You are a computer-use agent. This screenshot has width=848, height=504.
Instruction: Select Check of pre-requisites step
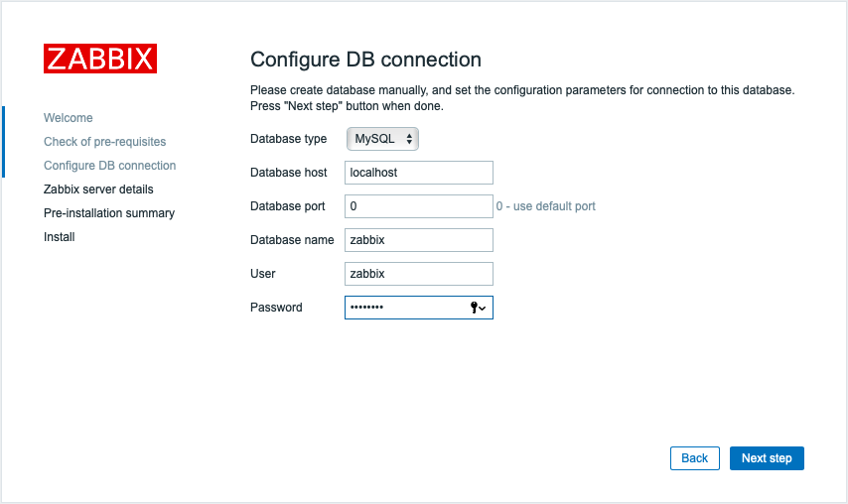[105, 142]
